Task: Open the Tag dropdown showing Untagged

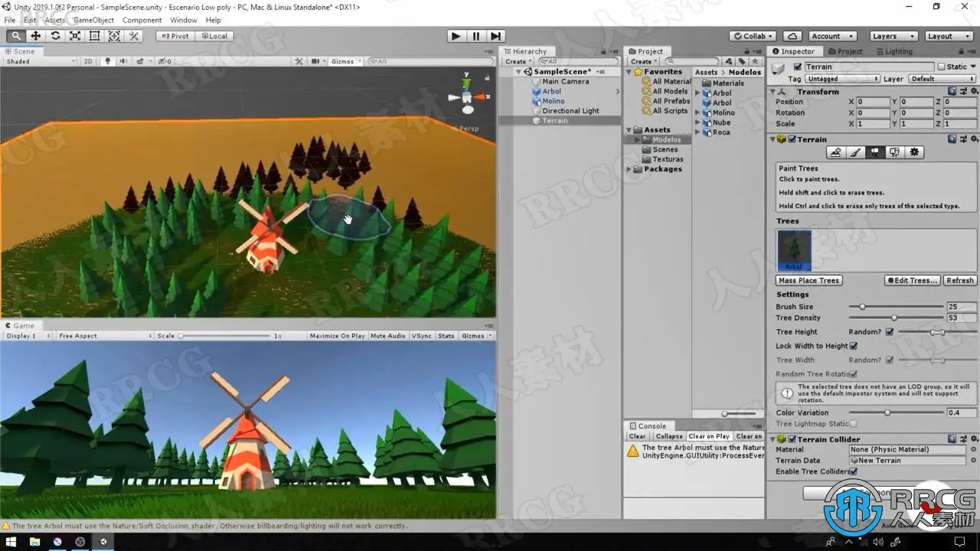Action: [842, 79]
